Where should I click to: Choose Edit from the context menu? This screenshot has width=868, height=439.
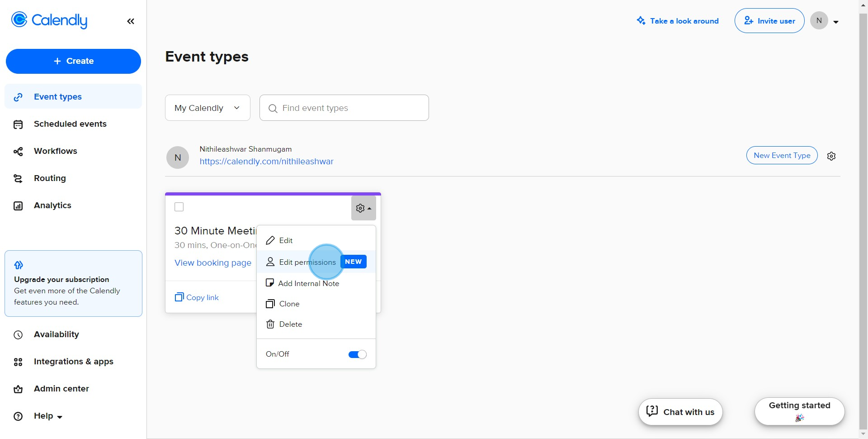coord(316,240)
